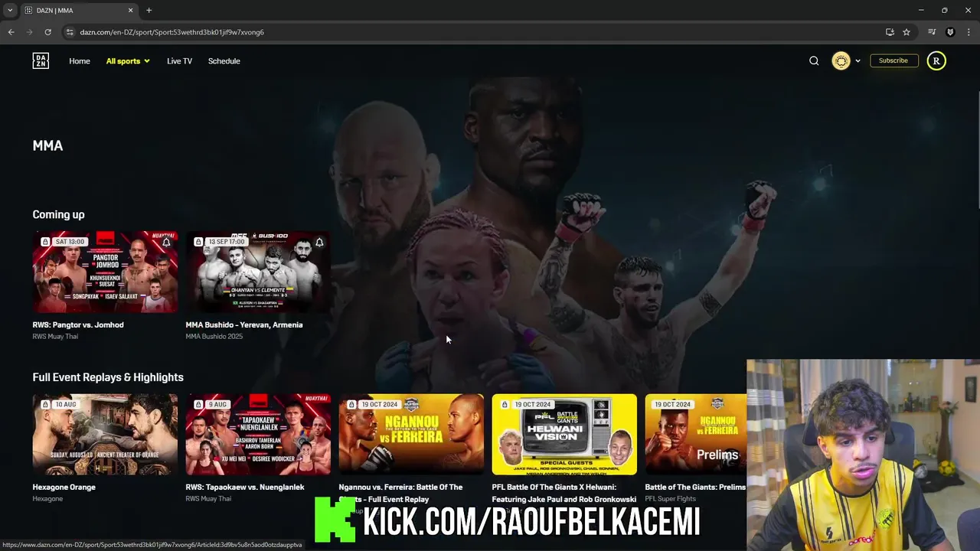Click lock icon on SAT 13:00 card

[45, 242]
